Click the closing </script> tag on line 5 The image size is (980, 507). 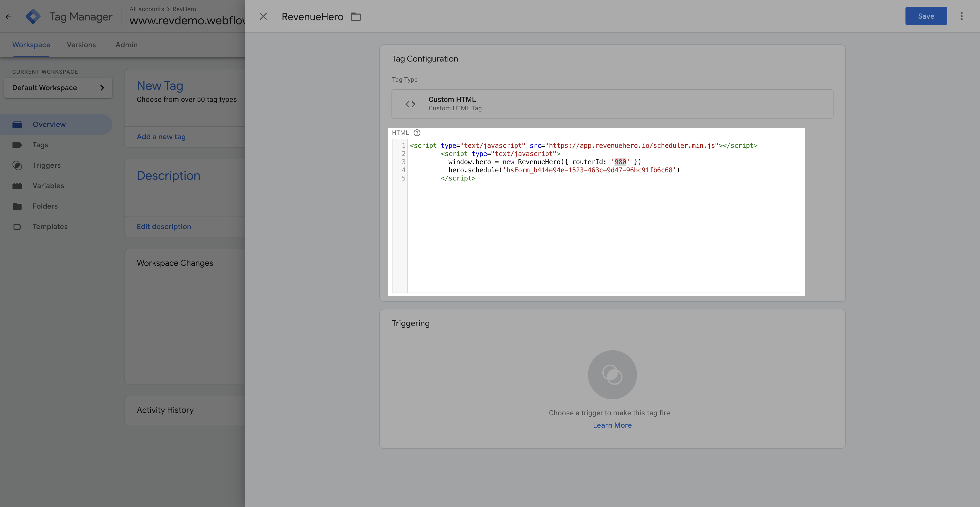coord(458,178)
